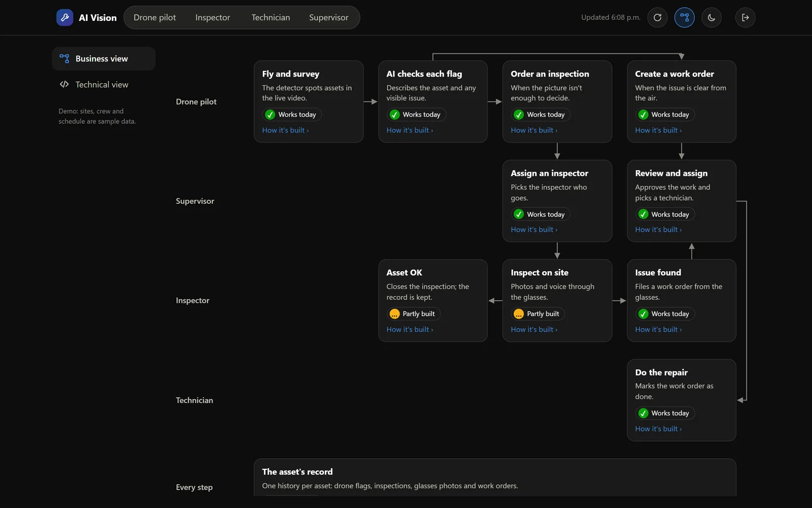812x508 pixels.
Task: Select the Inspect on site card
Action: (x=557, y=301)
